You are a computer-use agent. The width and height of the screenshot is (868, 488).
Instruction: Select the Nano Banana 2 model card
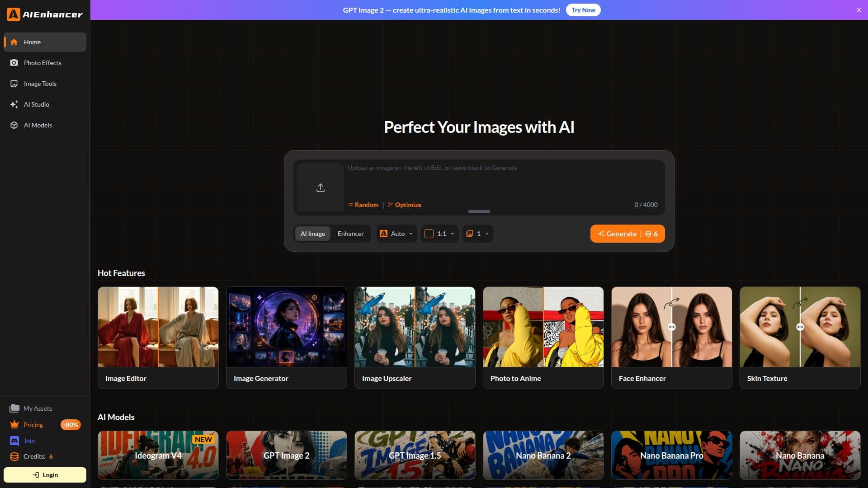coord(543,455)
